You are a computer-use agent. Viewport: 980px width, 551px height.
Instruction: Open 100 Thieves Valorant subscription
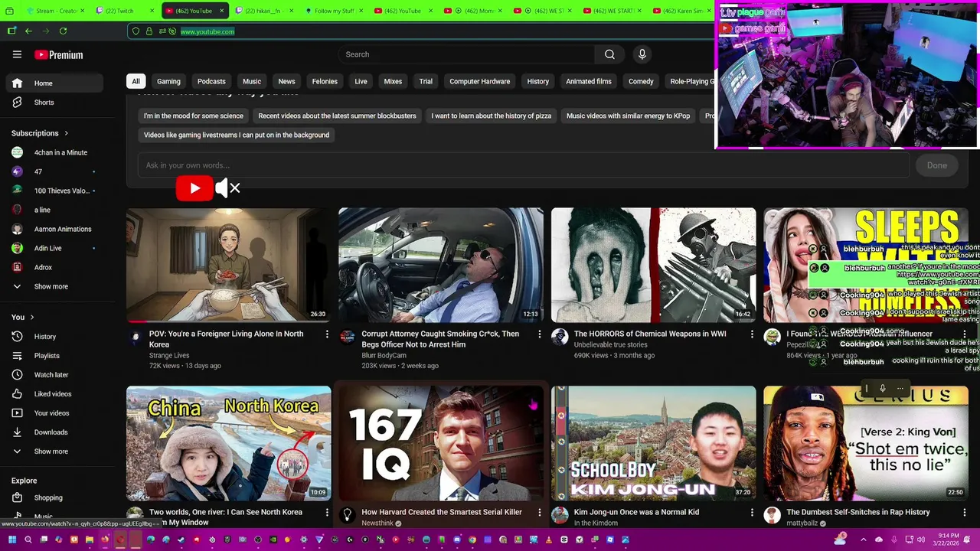click(54, 191)
